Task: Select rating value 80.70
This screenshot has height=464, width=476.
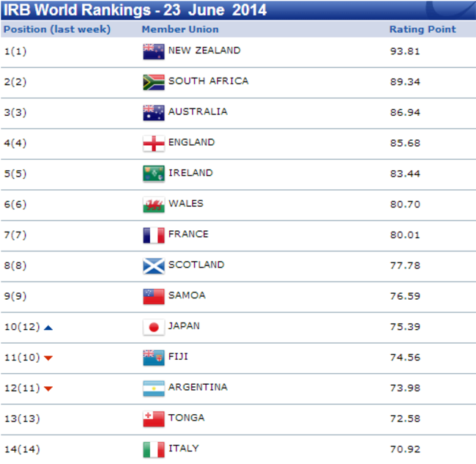Action: pos(405,205)
